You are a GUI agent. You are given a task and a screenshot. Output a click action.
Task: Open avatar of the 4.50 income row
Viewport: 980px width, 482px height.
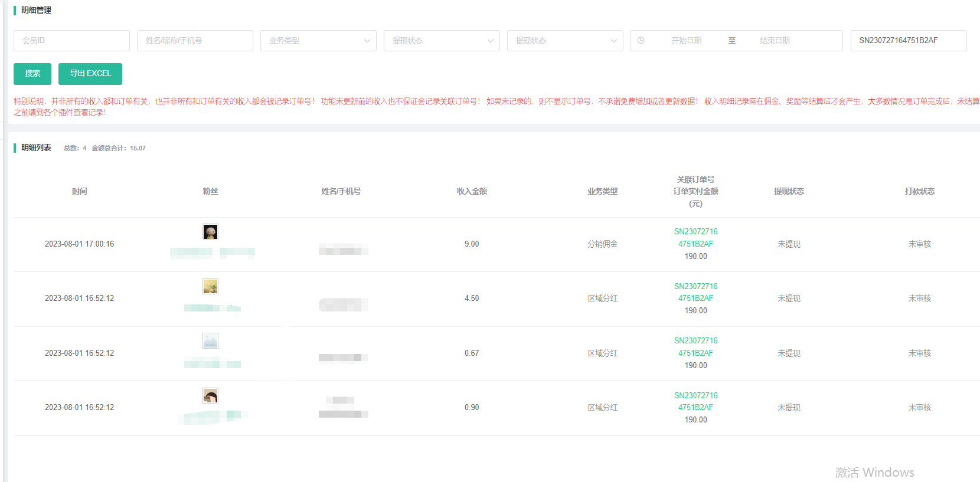click(210, 287)
